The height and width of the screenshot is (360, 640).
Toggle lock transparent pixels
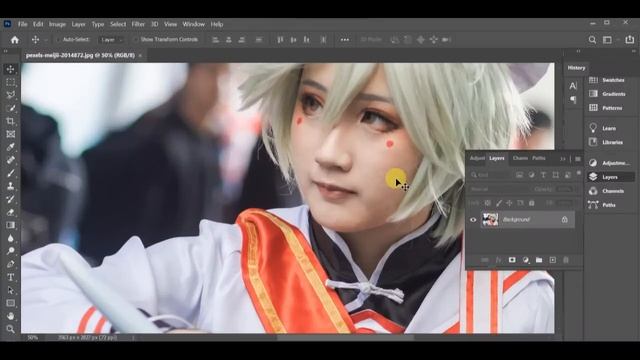point(487,203)
